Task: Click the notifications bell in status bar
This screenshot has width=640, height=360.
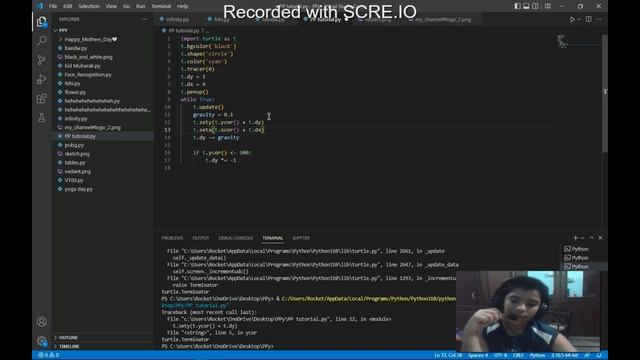Action: [x=599, y=355]
